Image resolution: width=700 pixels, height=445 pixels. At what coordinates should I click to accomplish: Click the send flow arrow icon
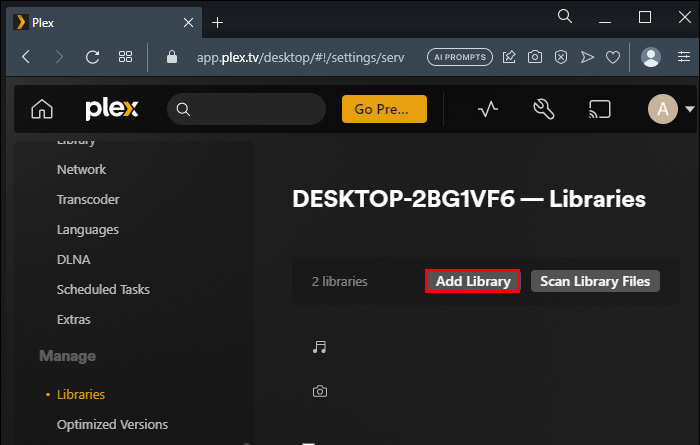pos(587,57)
